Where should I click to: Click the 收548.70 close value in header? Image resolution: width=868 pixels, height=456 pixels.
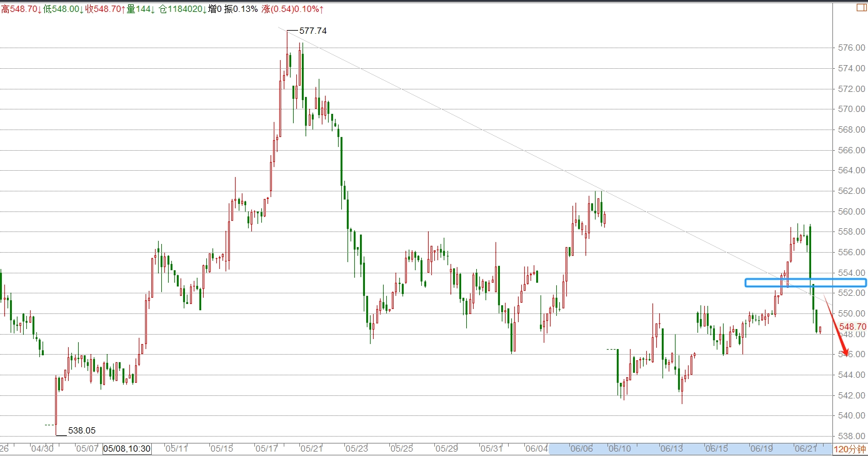click(x=104, y=9)
